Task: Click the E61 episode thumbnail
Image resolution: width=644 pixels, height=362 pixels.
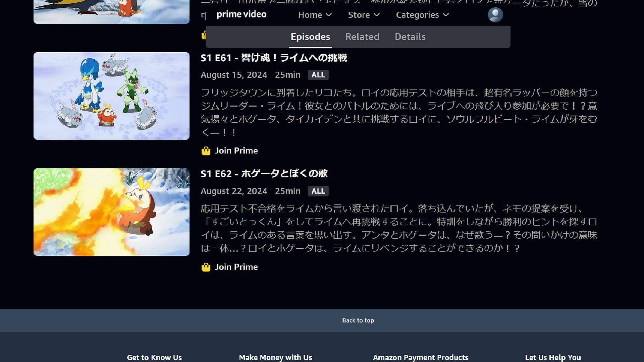Action: point(112,96)
